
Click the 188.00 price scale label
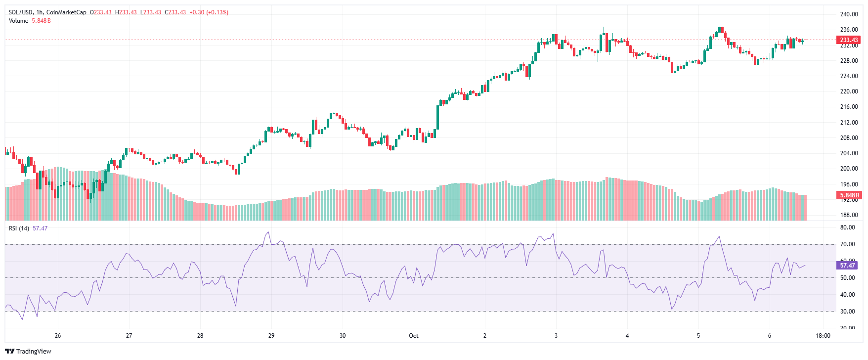point(849,215)
